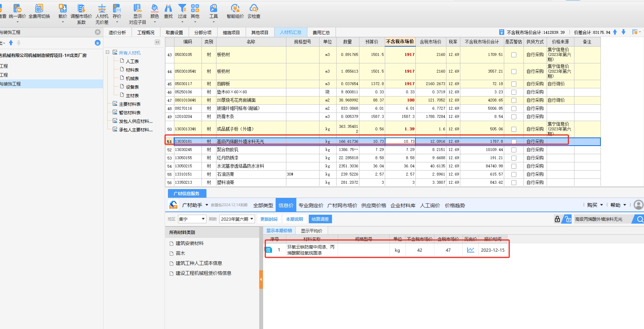Toggle 是否暂估 checkbox for 防滑木条
The height and width of the screenshot is (329, 644).
pyautogui.click(x=514, y=117)
